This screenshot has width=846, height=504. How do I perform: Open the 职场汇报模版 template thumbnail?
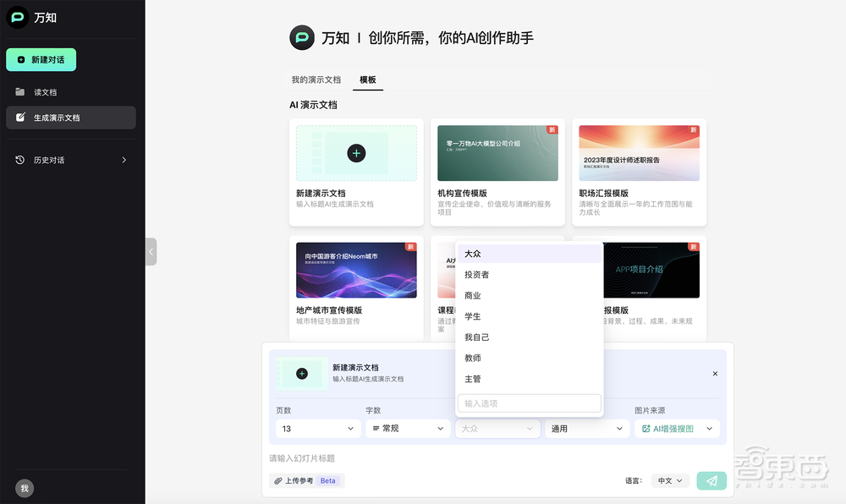coord(639,153)
